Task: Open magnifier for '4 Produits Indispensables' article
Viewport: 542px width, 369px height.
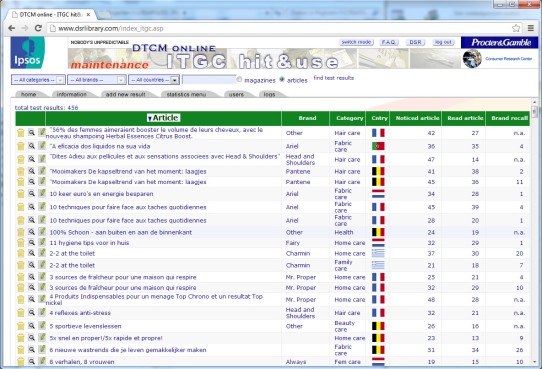Action: pos(31,299)
